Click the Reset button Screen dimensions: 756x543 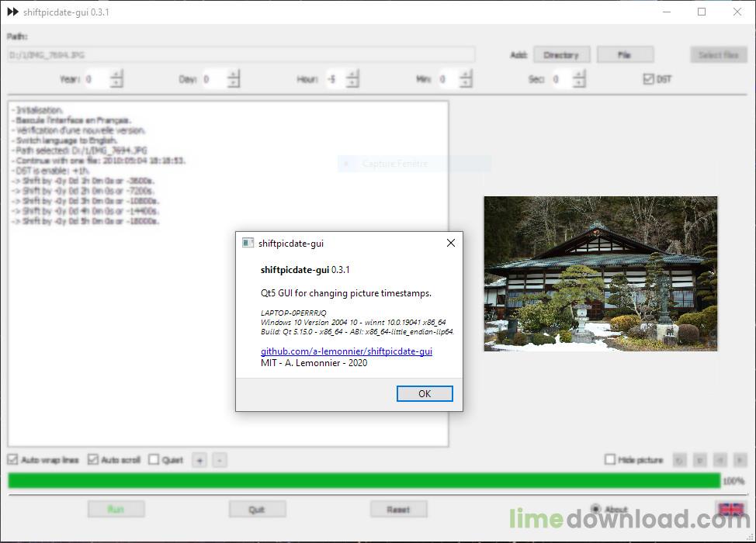click(398, 510)
